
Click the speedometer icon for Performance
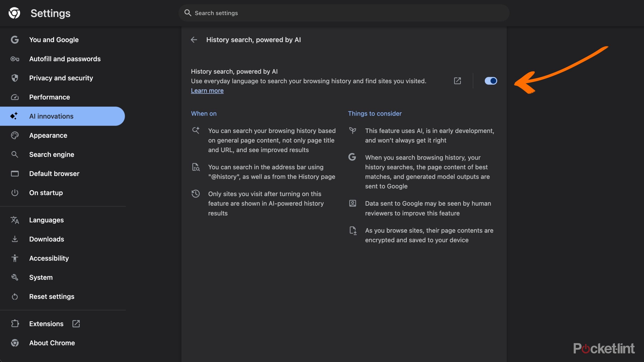click(15, 97)
